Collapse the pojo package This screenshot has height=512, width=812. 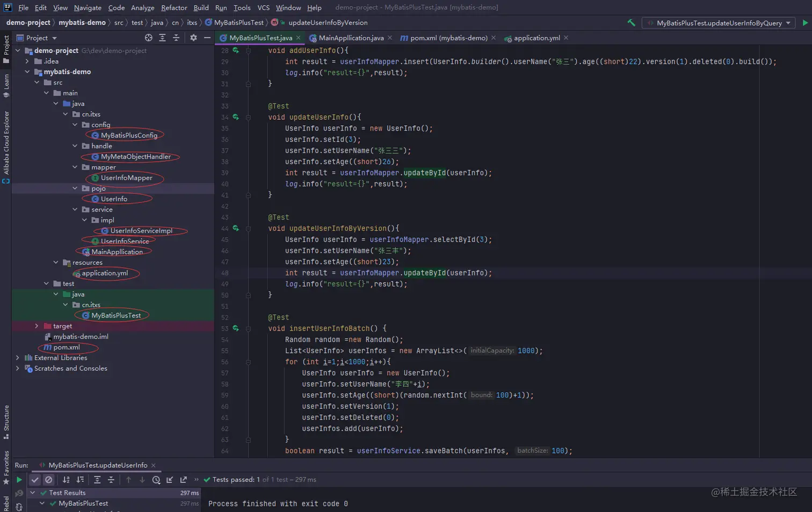[75, 188]
